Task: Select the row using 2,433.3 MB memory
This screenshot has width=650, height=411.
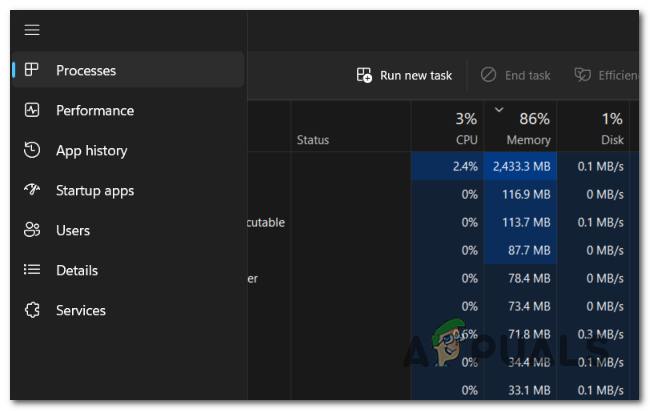Action: pos(518,166)
